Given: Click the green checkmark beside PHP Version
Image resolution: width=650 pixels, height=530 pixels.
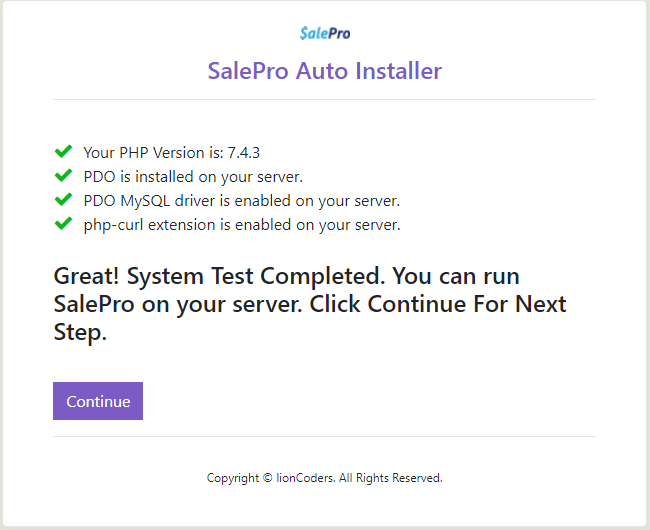Looking at the screenshot, I should click(x=63, y=152).
